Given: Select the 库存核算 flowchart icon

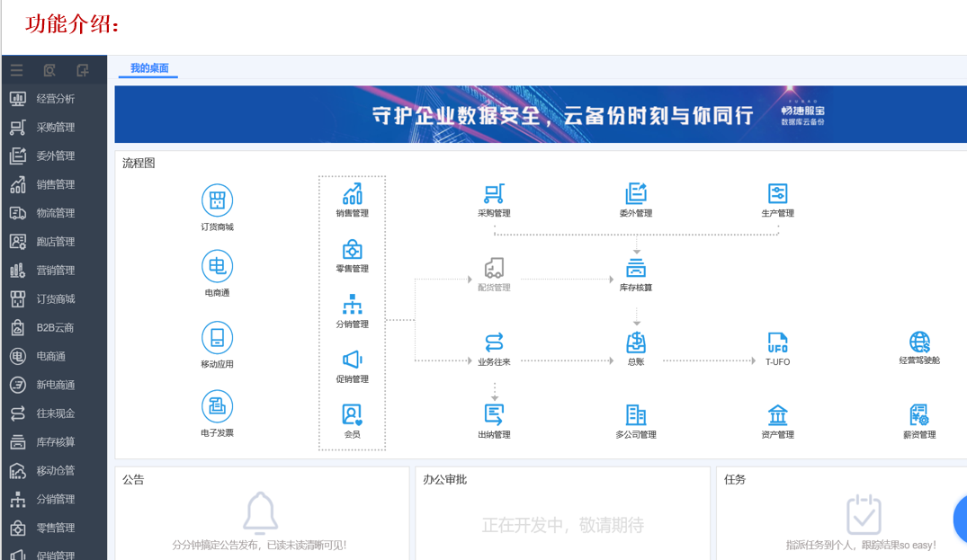Looking at the screenshot, I should (x=636, y=268).
